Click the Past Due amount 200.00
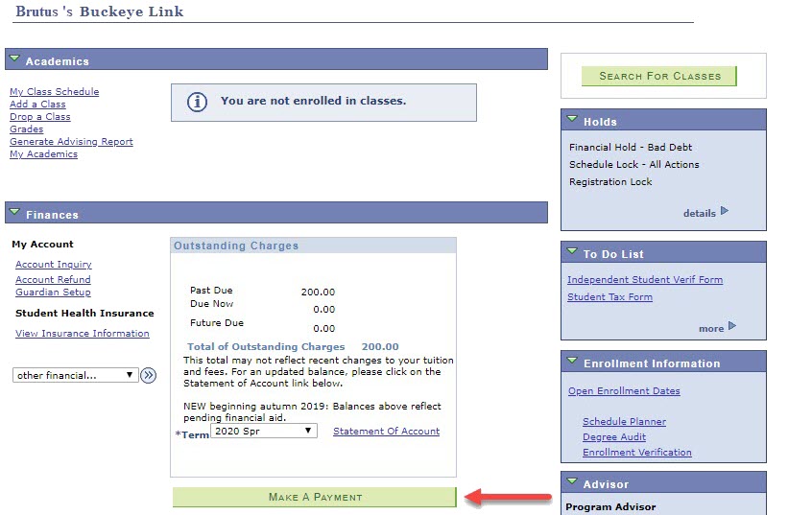 coord(318,292)
